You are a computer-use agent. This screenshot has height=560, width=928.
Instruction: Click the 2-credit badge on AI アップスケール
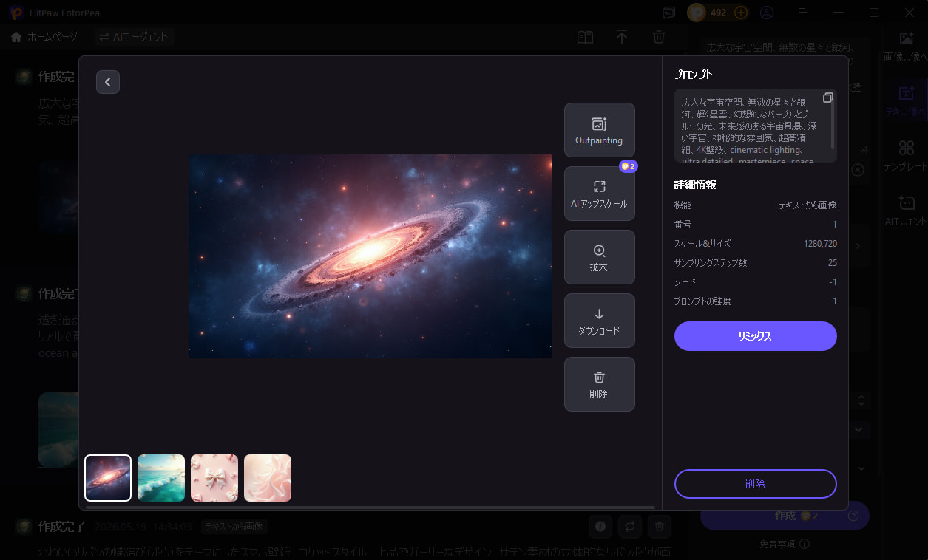(629, 166)
